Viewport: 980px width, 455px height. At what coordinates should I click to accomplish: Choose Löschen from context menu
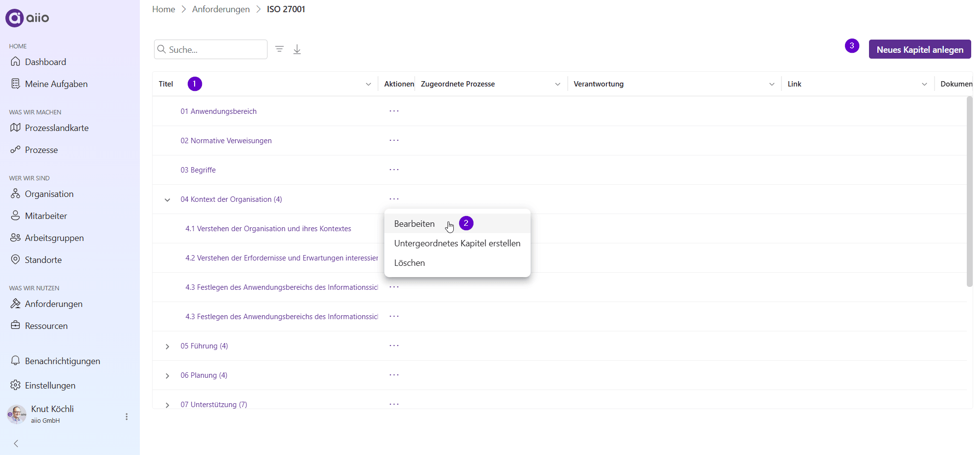457,262
